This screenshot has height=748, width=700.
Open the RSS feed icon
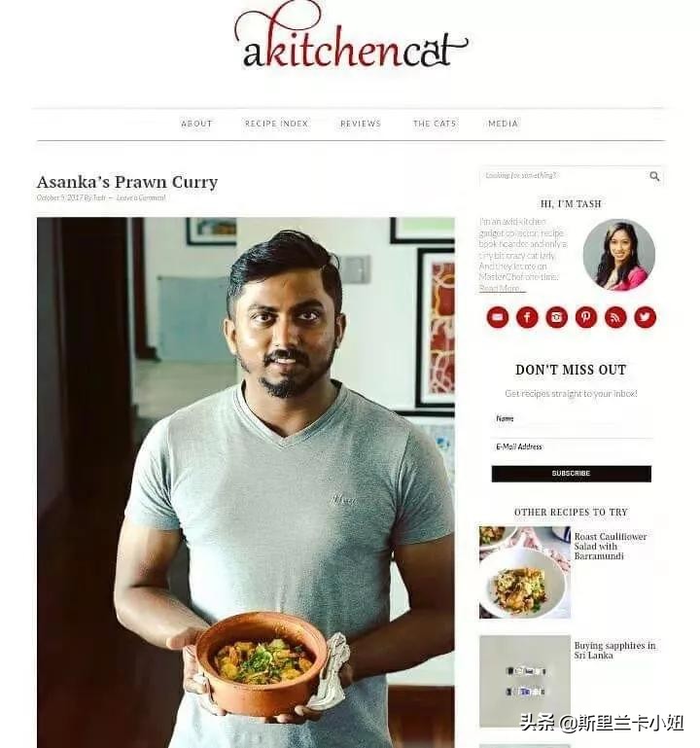tap(615, 317)
